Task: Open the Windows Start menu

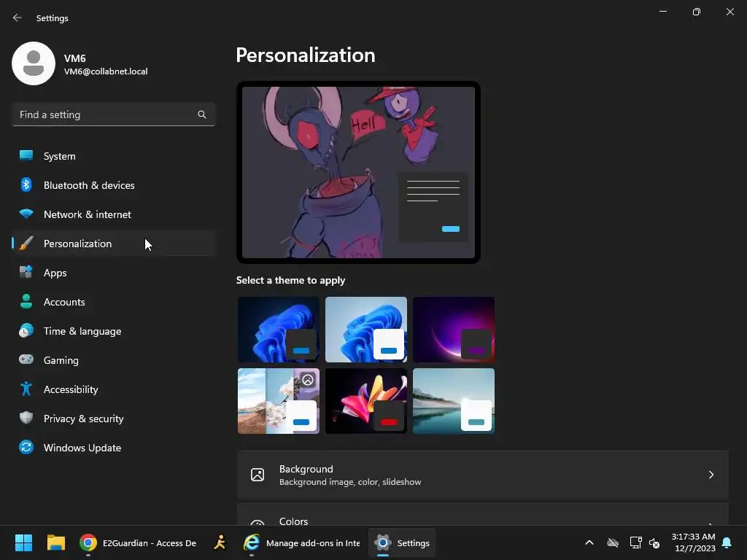Action: click(x=23, y=542)
